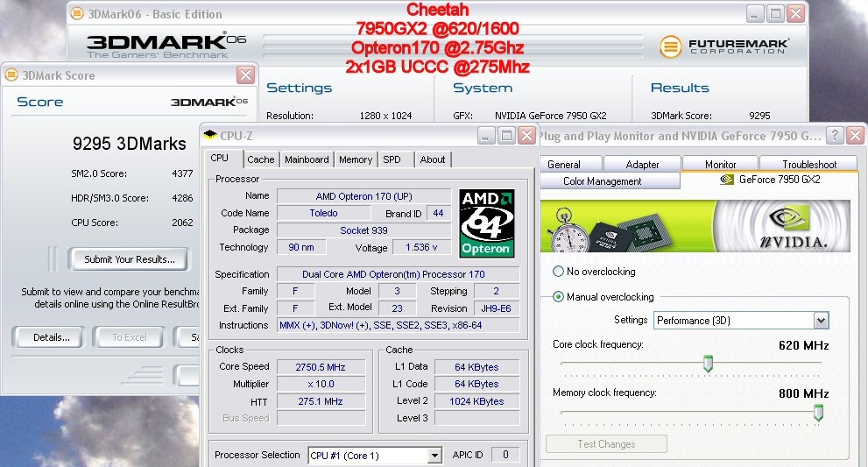Click the Resolution value 1280 x 1024

386,116
